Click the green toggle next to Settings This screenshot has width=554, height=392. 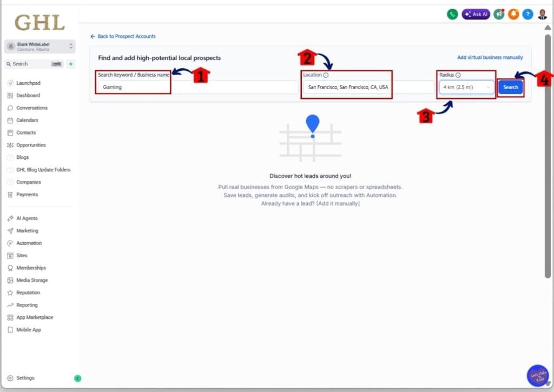coord(77,378)
